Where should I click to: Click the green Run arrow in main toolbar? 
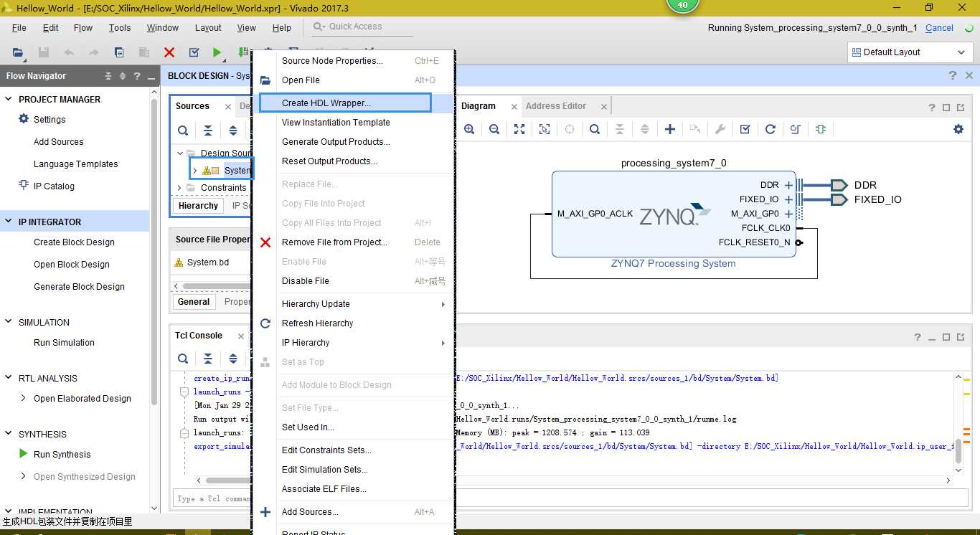tap(217, 52)
